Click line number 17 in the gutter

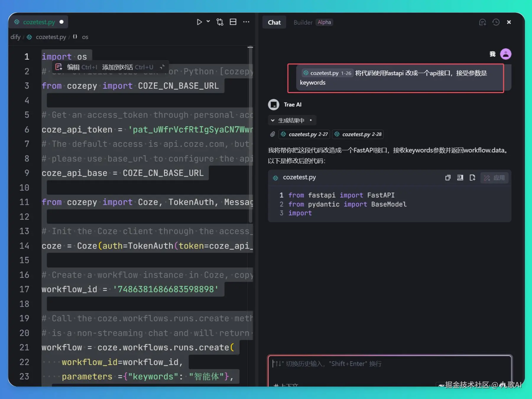tap(24, 289)
